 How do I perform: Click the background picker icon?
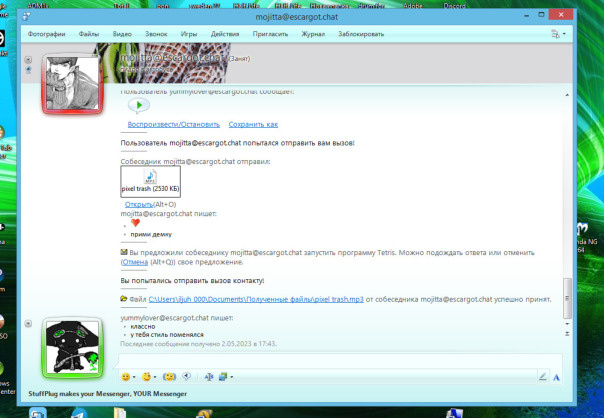[223, 377]
